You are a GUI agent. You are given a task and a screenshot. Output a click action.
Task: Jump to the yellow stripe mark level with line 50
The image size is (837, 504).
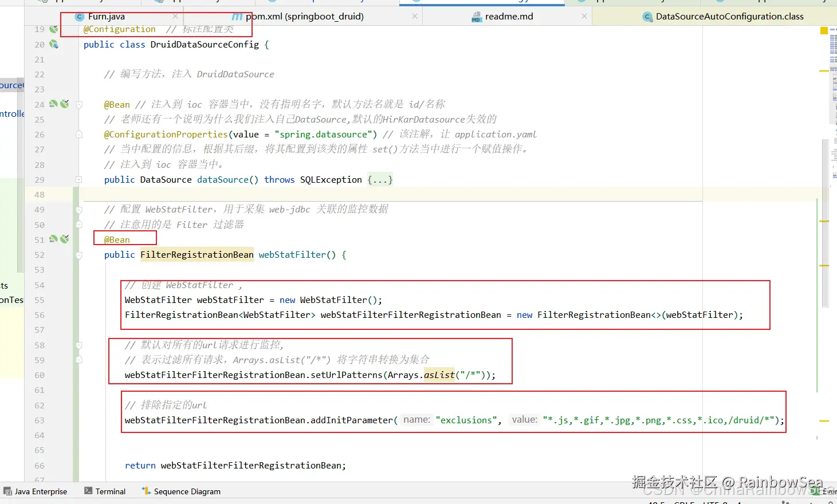[x=824, y=221]
